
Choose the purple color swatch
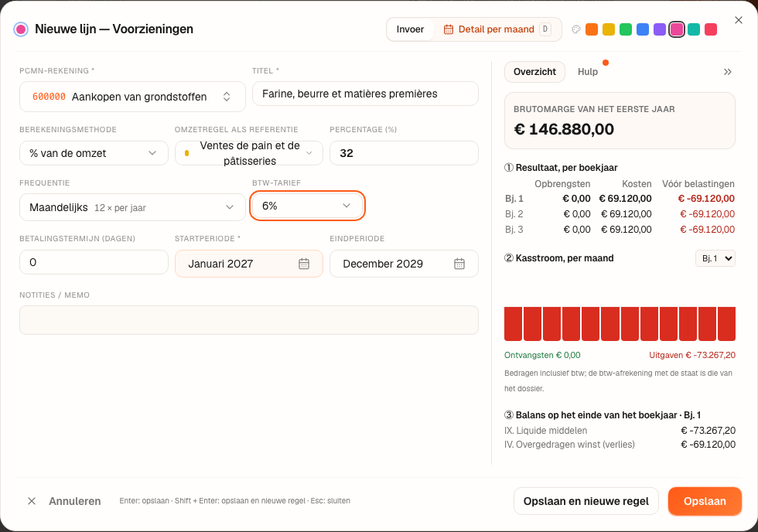[659, 29]
